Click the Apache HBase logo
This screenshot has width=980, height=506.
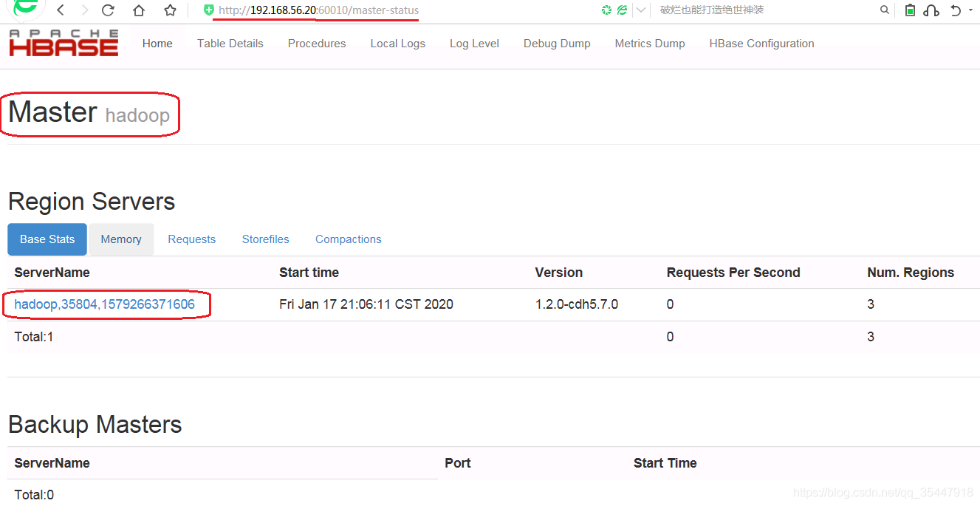(64, 43)
